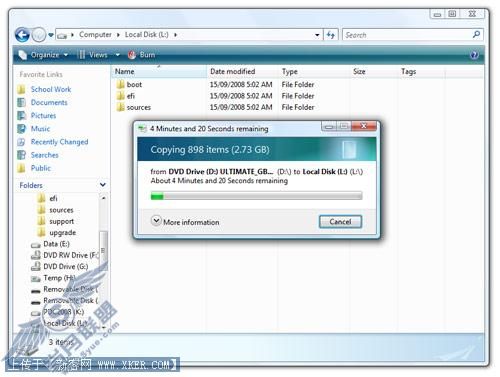The height and width of the screenshot is (377, 500).
Task: Click File Folder type in the sources row
Action: click(x=298, y=107)
